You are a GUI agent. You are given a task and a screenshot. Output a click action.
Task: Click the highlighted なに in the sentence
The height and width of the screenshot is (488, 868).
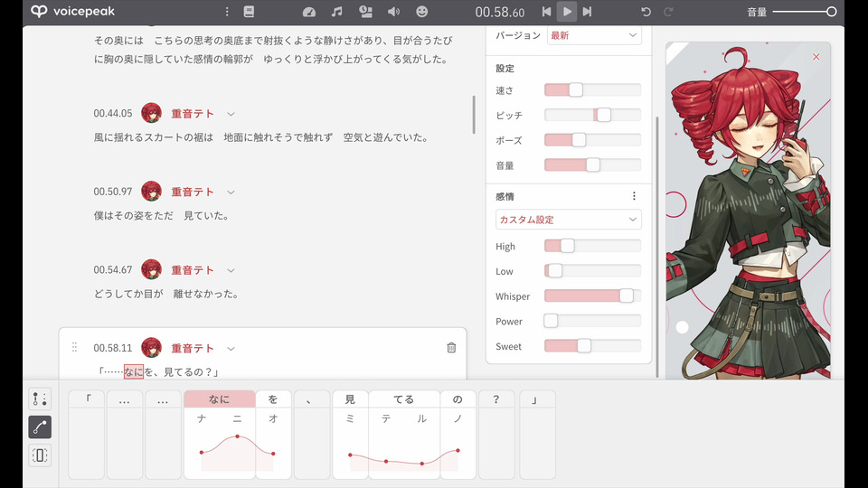coord(134,371)
